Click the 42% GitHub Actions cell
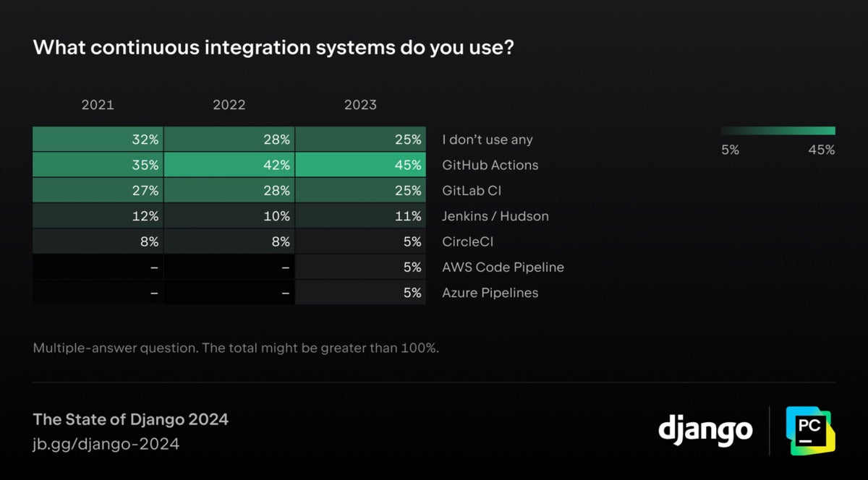Viewport: 868px width, 480px height. (x=229, y=165)
